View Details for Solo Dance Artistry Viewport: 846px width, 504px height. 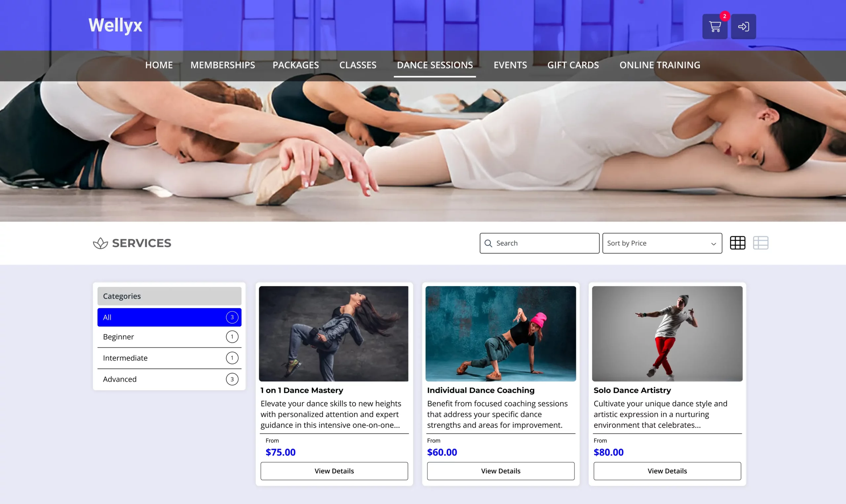click(667, 471)
